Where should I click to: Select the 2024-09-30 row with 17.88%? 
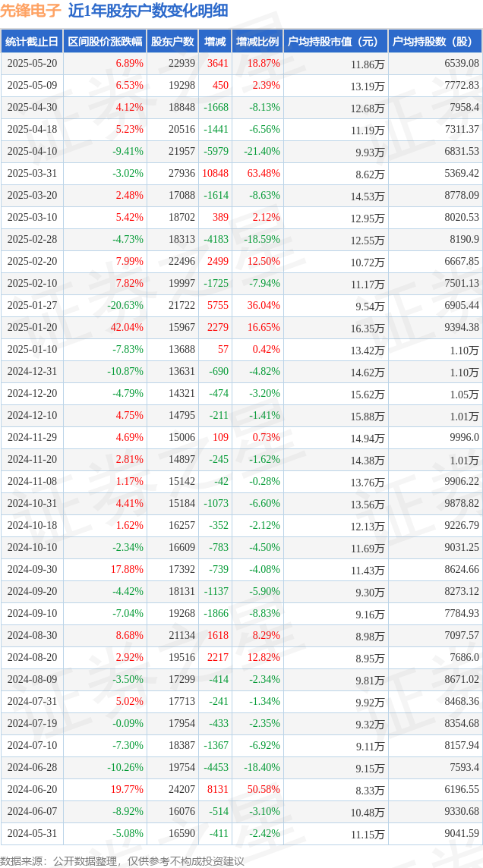coord(241,569)
